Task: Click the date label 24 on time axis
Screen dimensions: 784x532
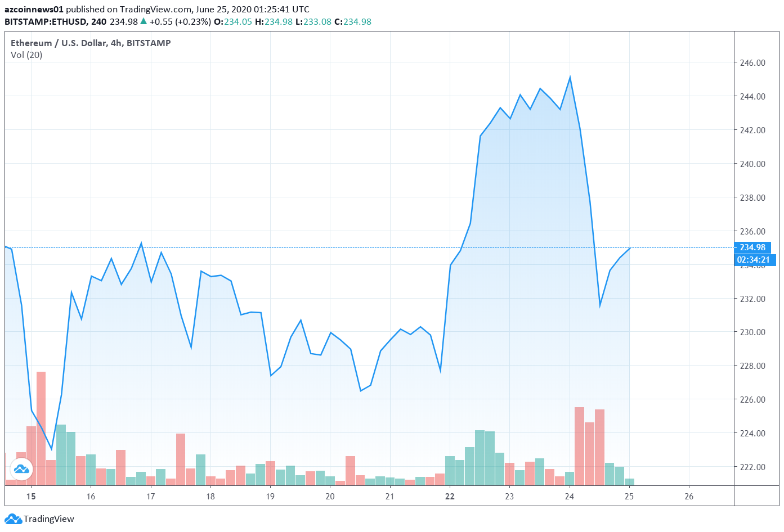Action: point(569,496)
